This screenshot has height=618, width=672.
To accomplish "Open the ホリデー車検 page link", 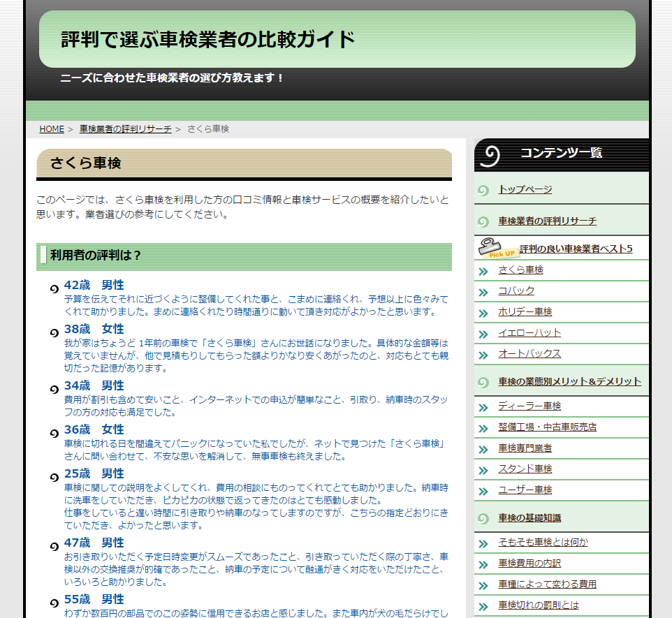I will (525, 311).
